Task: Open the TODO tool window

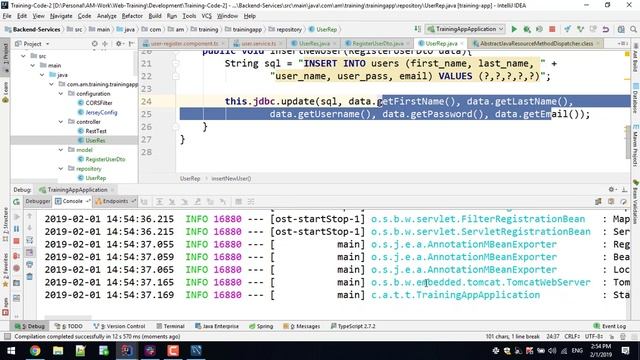Action: coord(69,326)
